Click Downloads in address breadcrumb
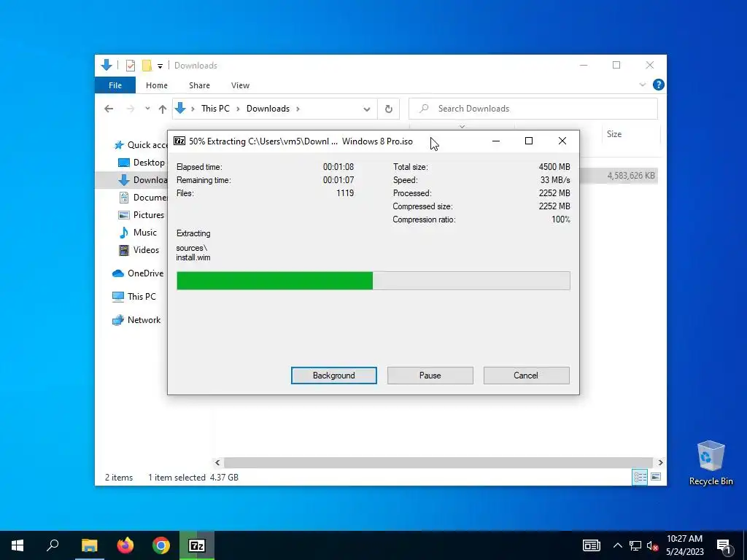The image size is (747, 560). pyautogui.click(x=268, y=109)
